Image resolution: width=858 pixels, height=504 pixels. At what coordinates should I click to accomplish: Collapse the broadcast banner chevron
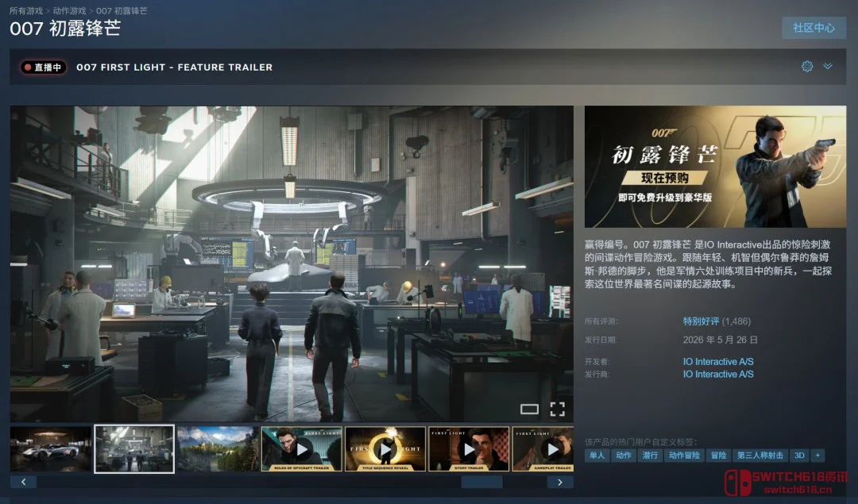pos(828,66)
